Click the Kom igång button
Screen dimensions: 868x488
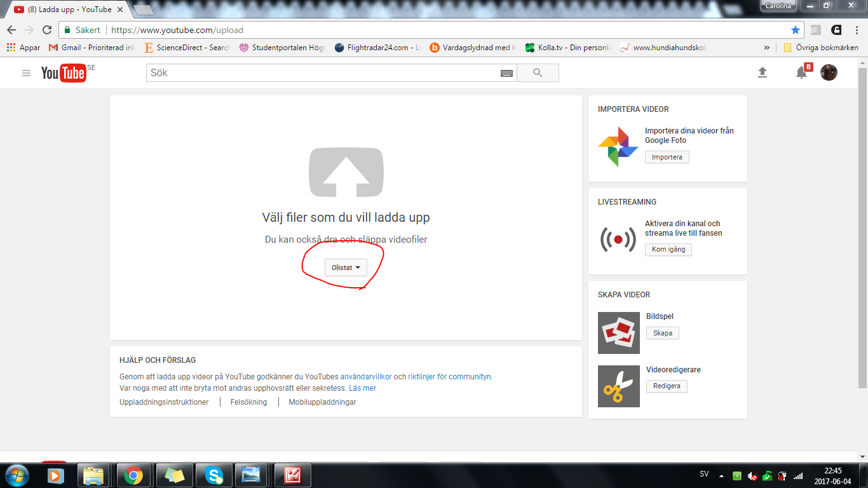668,249
